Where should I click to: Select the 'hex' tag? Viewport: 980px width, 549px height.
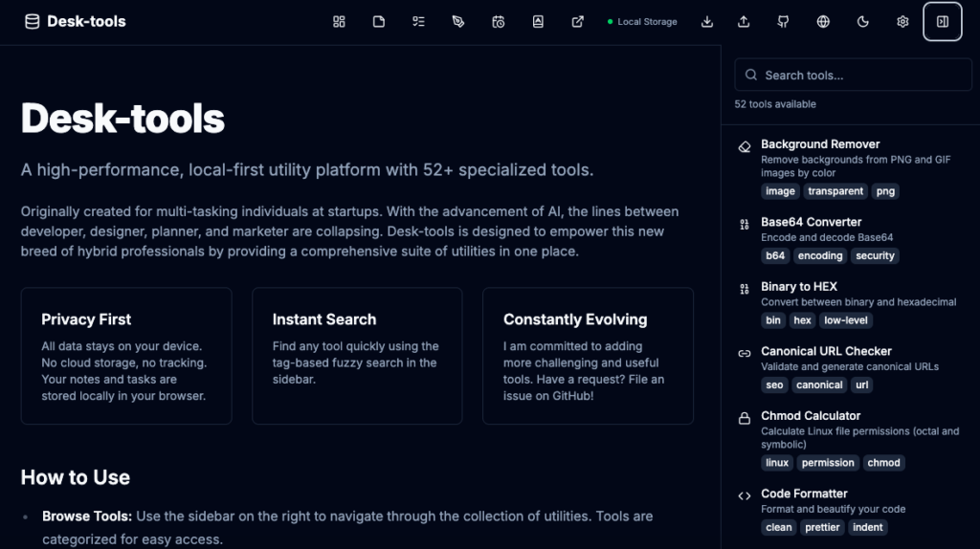(x=803, y=320)
